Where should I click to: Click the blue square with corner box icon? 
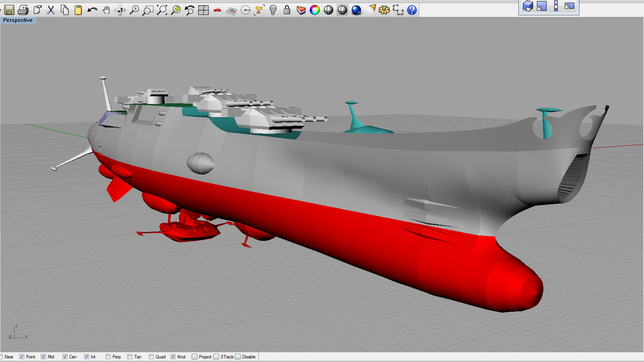pos(542,6)
